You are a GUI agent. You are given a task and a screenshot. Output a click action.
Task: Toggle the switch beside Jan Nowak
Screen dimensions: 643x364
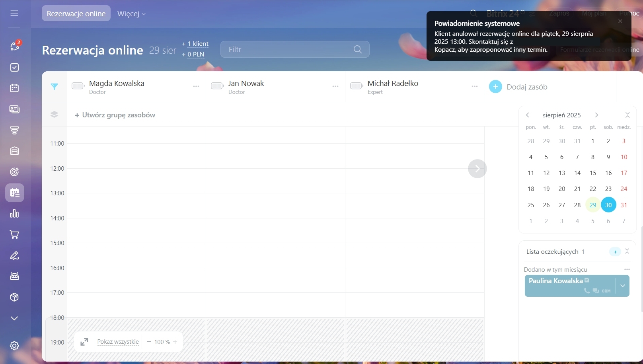217,86
